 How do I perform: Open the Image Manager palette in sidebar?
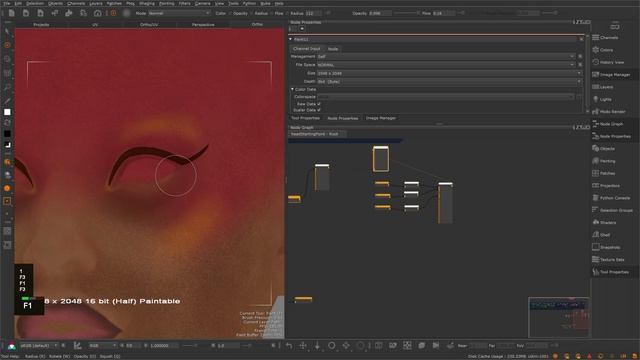(611, 75)
